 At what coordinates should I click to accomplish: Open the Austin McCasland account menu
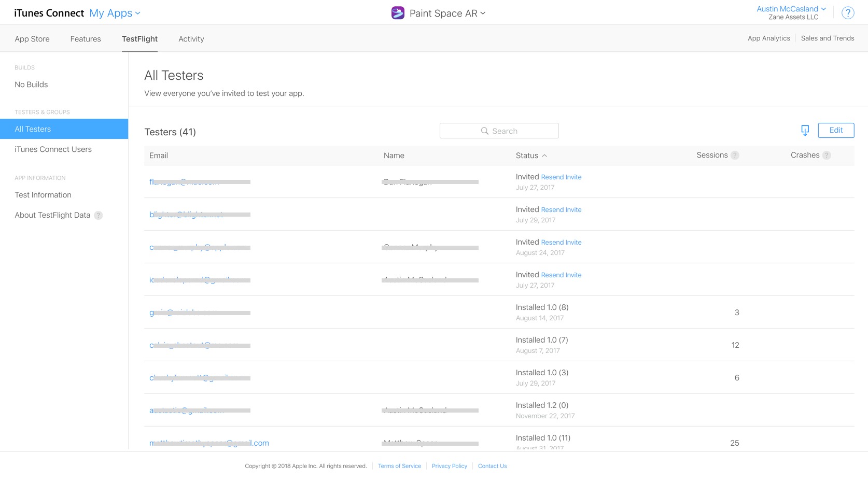(x=791, y=9)
